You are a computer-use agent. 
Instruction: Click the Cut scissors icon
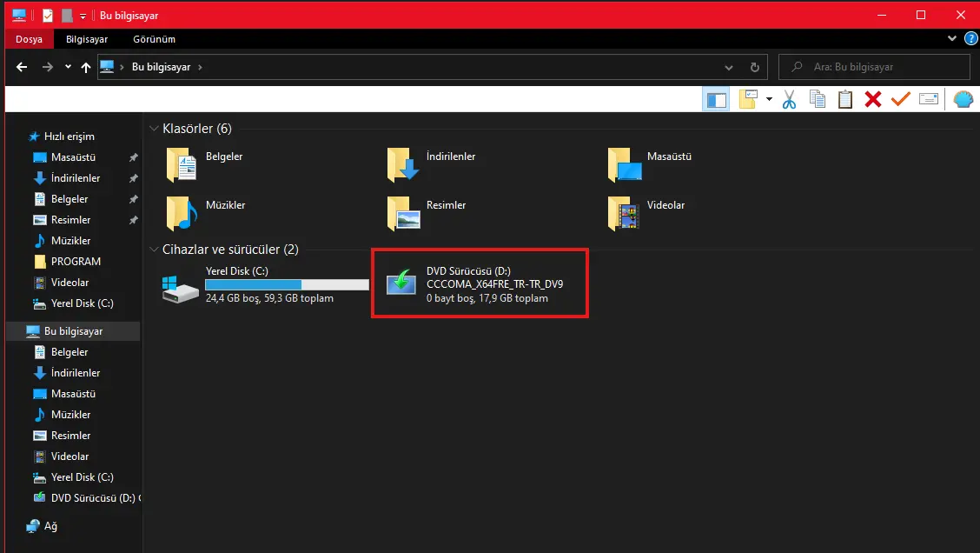pos(789,99)
